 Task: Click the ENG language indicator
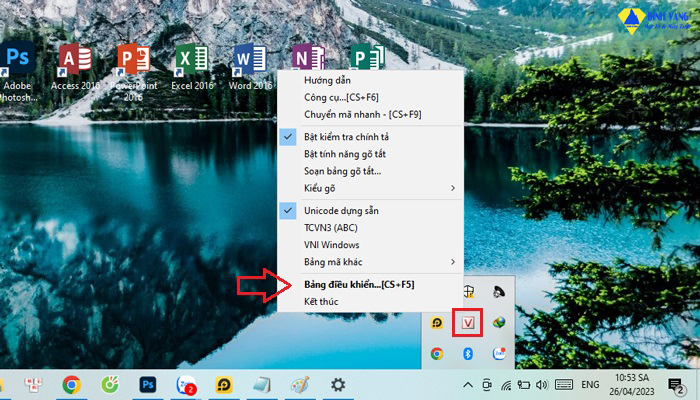[x=590, y=384]
